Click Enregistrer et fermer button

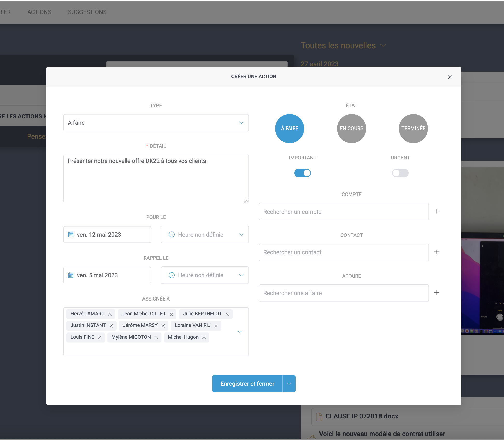247,384
